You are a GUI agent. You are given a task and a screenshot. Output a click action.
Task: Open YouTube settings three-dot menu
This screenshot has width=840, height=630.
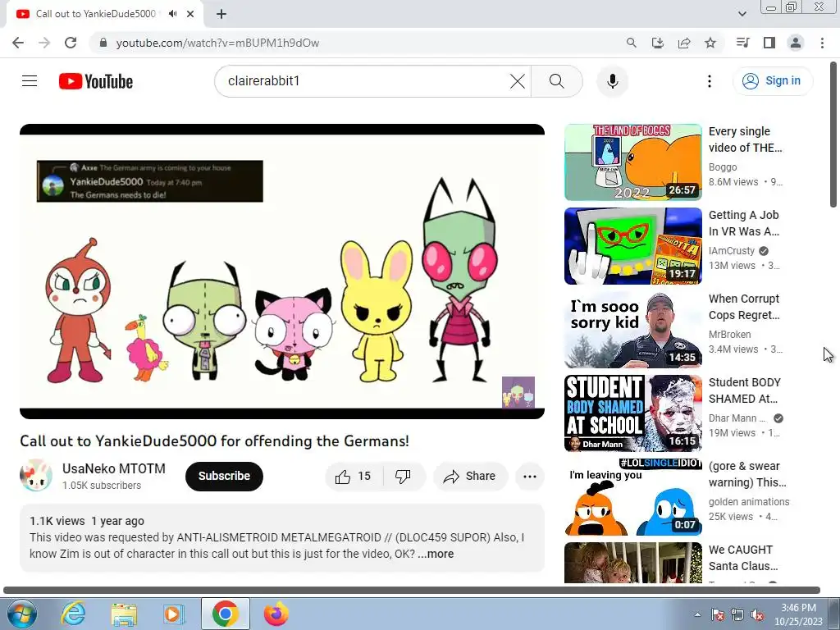[710, 81]
